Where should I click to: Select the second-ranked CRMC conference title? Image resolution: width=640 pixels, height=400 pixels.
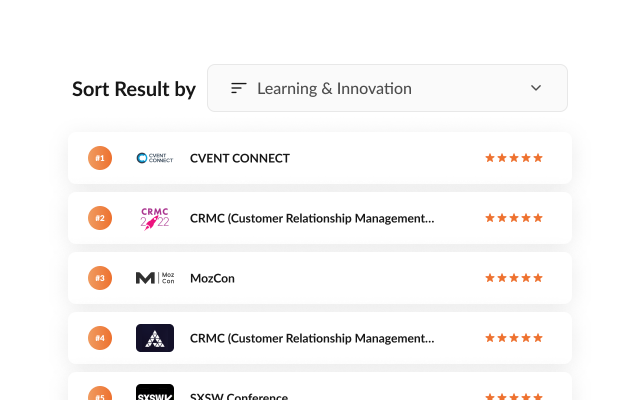312,218
